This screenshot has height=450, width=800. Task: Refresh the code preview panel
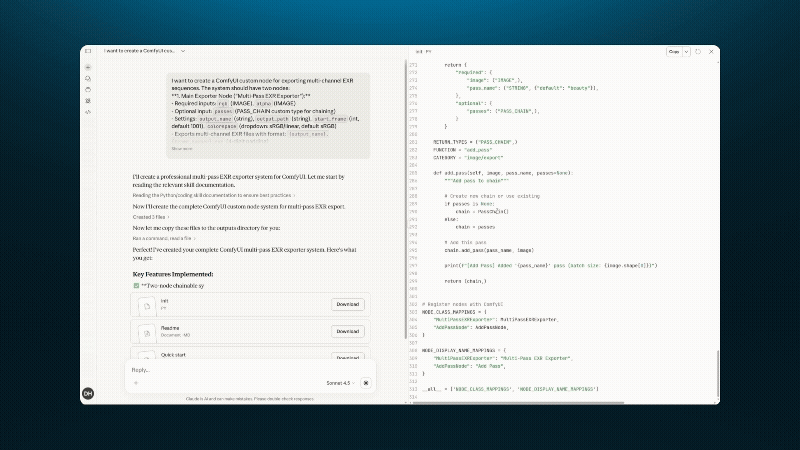coord(698,52)
